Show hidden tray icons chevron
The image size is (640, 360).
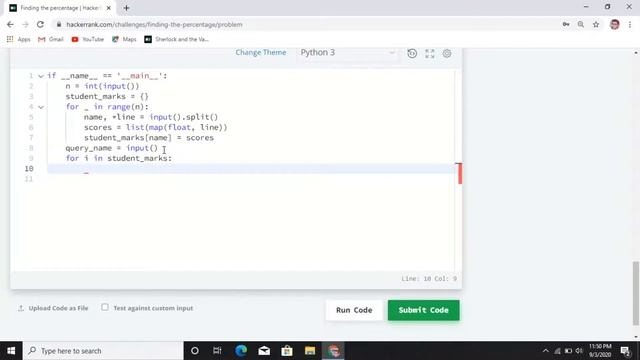[545, 351]
